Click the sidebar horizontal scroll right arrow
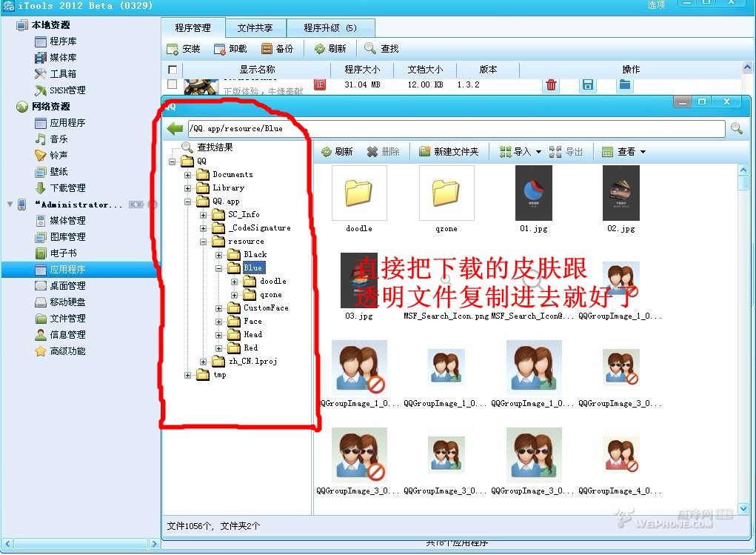Screen dimensions: 756x555 coord(154,544)
